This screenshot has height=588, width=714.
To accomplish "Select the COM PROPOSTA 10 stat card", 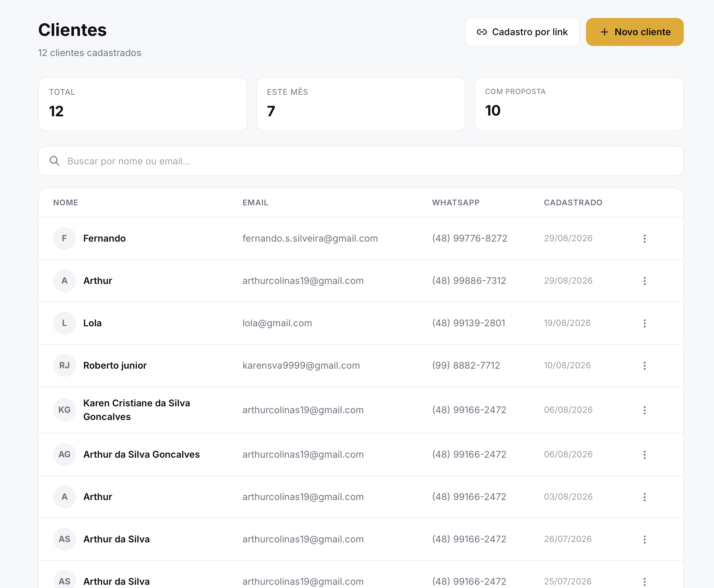I will point(579,104).
